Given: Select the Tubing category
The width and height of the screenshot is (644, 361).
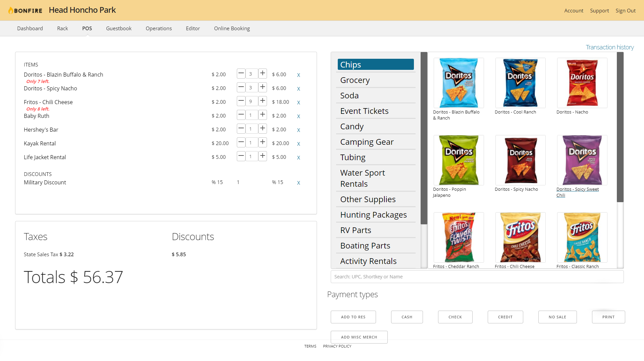Looking at the screenshot, I should pyautogui.click(x=376, y=157).
